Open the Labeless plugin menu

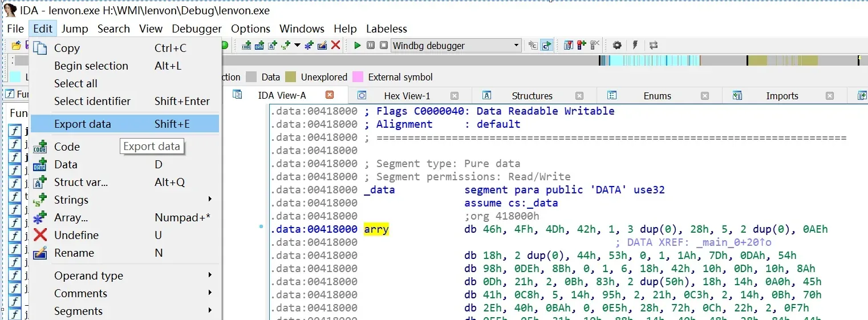387,29
